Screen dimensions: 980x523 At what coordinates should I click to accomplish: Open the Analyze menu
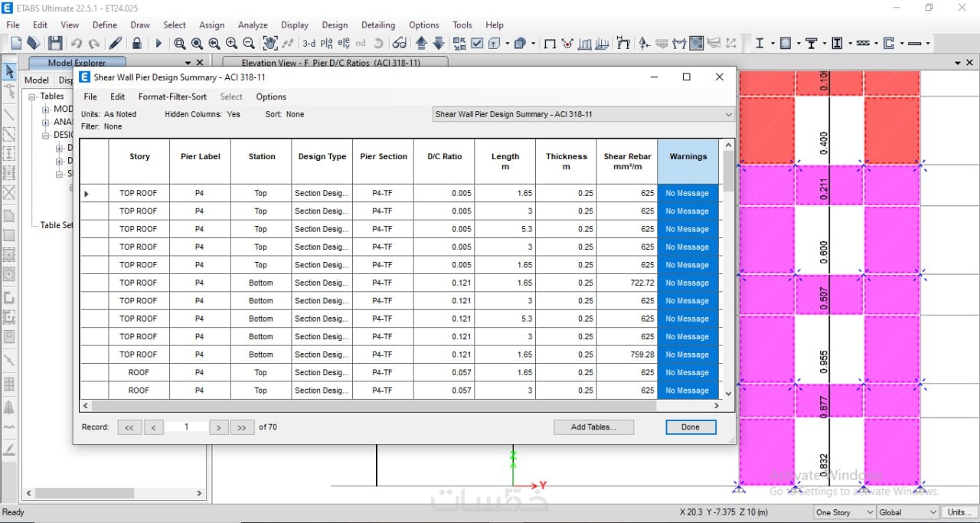pyautogui.click(x=252, y=25)
